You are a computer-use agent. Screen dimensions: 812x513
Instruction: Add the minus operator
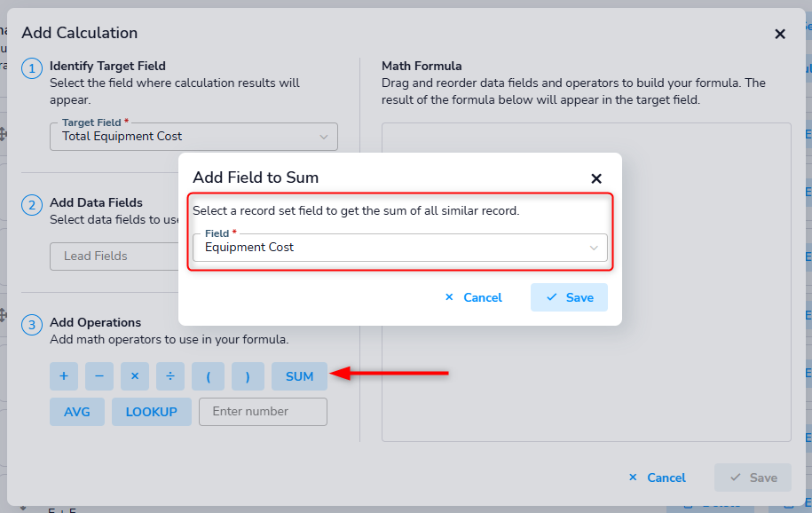[x=99, y=376]
